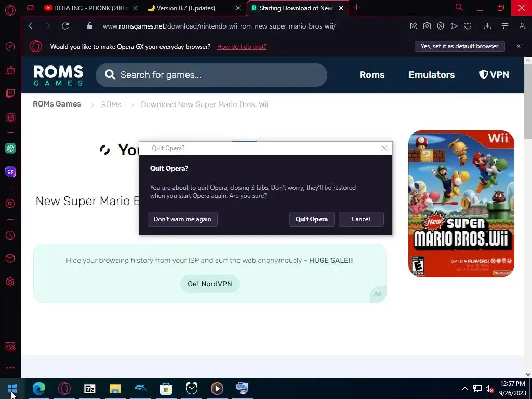Click ROMs Games breadcrumb link
This screenshot has height=399, width=532.
coord(57,104)
